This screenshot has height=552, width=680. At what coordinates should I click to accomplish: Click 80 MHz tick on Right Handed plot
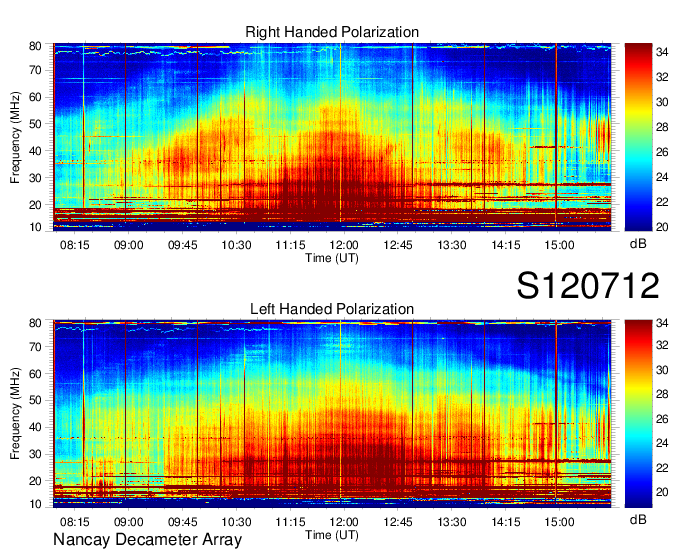click(35, 46)
